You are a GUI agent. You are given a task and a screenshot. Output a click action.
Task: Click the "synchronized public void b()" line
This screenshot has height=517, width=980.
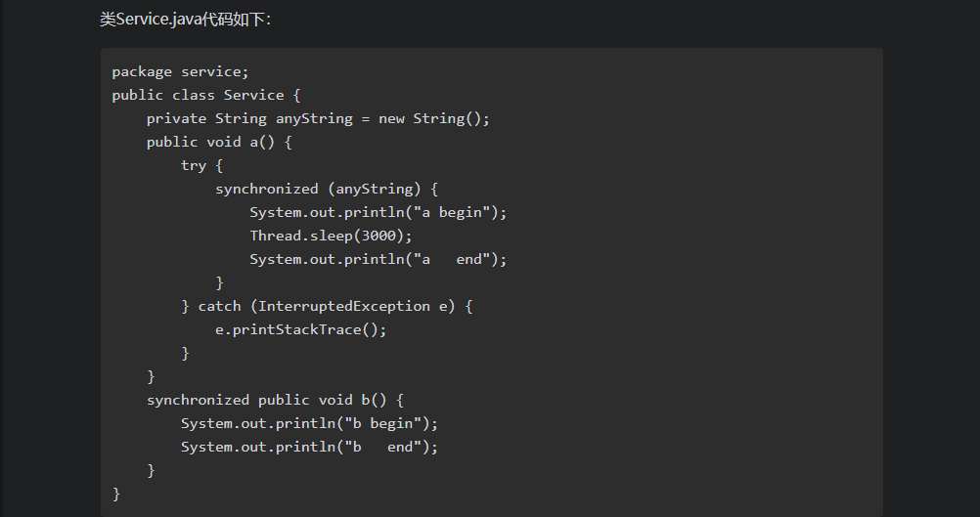275,401
